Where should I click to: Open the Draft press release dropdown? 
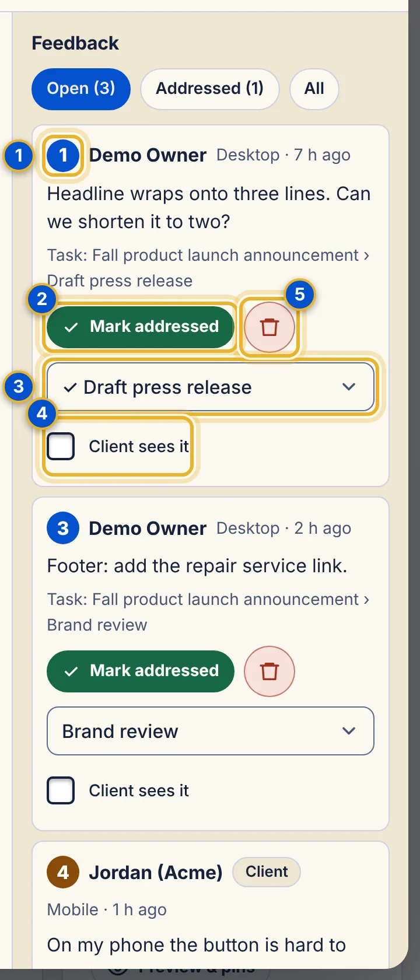[x=211, y=387]
